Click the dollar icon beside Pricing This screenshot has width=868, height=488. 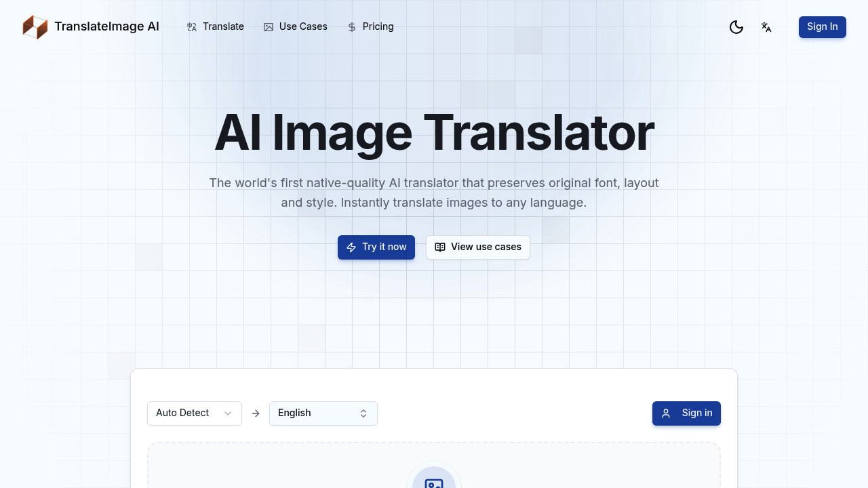tap(351, 27)
